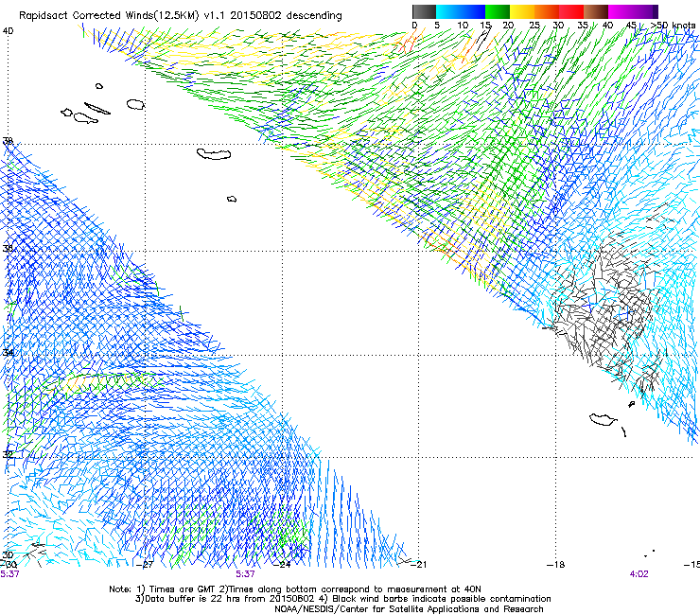Click the '38' latitude axis label
Image resolution: width=700 pixels, height=615 pixels.
[8, 141]
